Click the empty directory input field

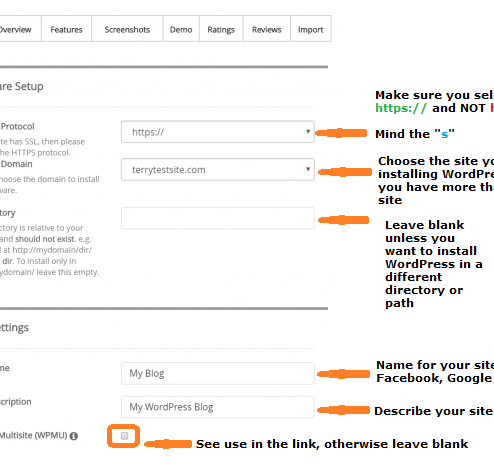point(218,218)
